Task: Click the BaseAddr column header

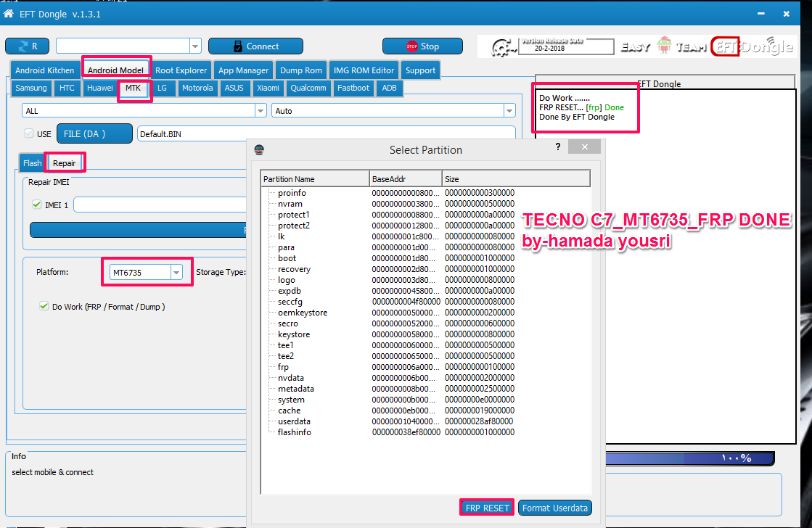Action: (x=406, y=178)
